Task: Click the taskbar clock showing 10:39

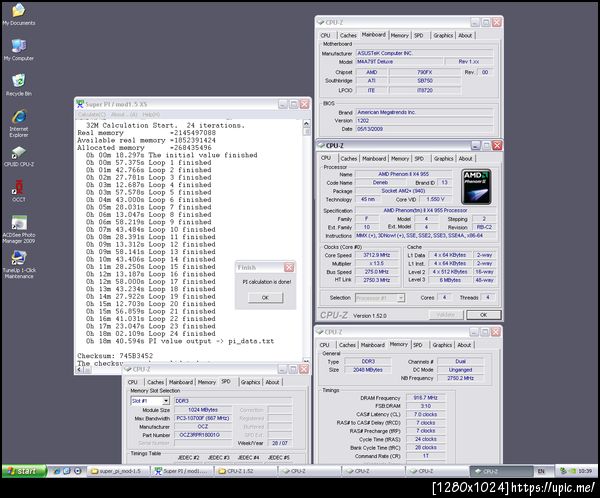Action: pos(585,471)
